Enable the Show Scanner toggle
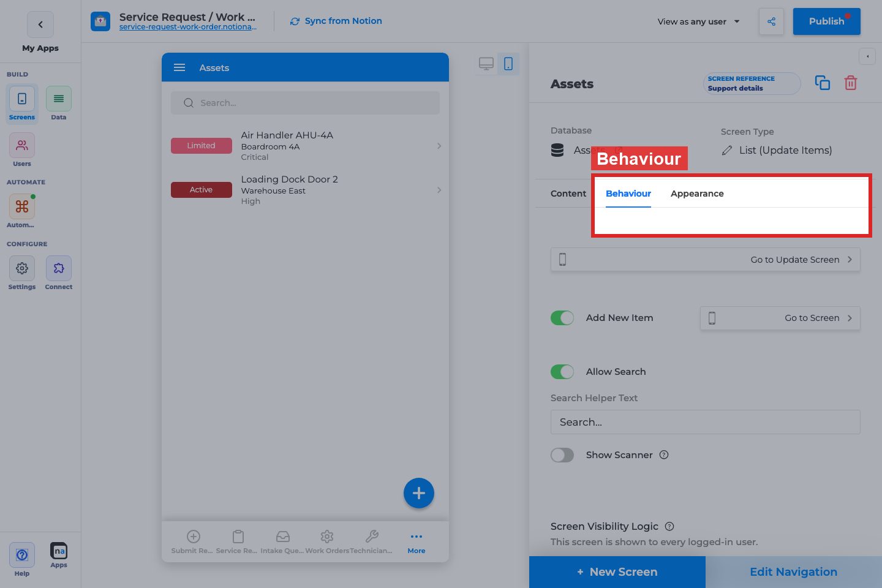 pyautogui.click(x=562, y=455)
